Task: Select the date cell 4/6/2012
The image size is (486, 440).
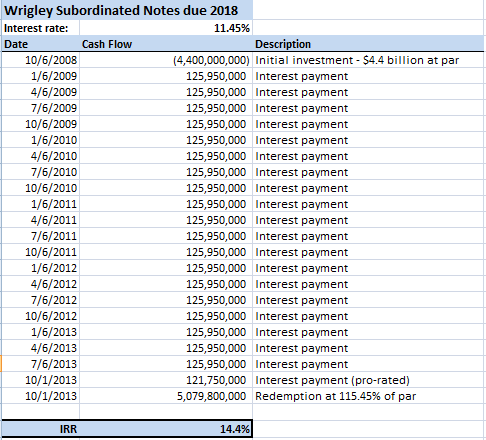Action: coord(41,284)
